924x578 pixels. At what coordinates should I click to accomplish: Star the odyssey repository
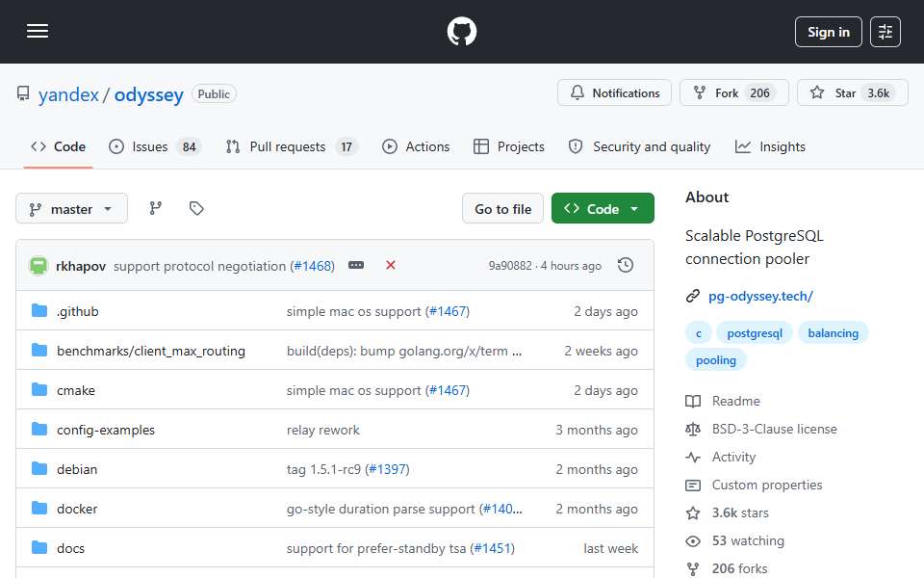[x=852, y=93]
